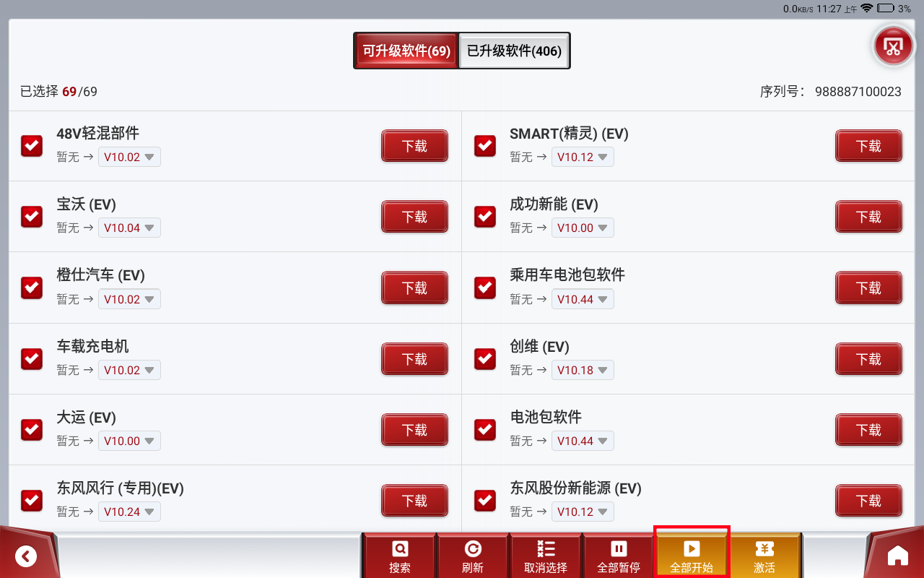
Task: Tap the back arrow icon
Action: coord(26,556)
